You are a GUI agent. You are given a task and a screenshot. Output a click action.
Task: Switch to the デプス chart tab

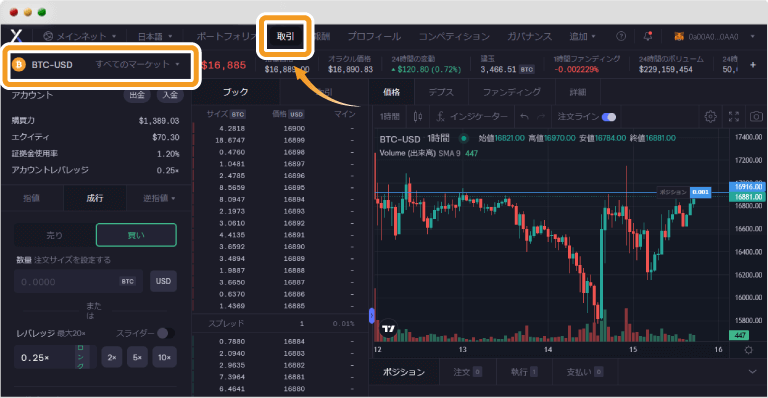(441, 92)
